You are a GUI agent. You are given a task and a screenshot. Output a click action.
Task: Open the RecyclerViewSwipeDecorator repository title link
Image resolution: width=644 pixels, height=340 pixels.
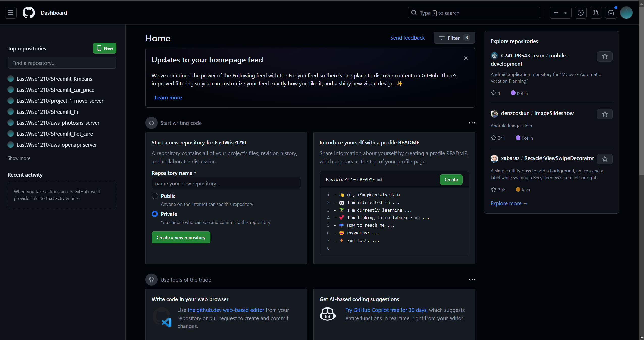tap(559, 158)
